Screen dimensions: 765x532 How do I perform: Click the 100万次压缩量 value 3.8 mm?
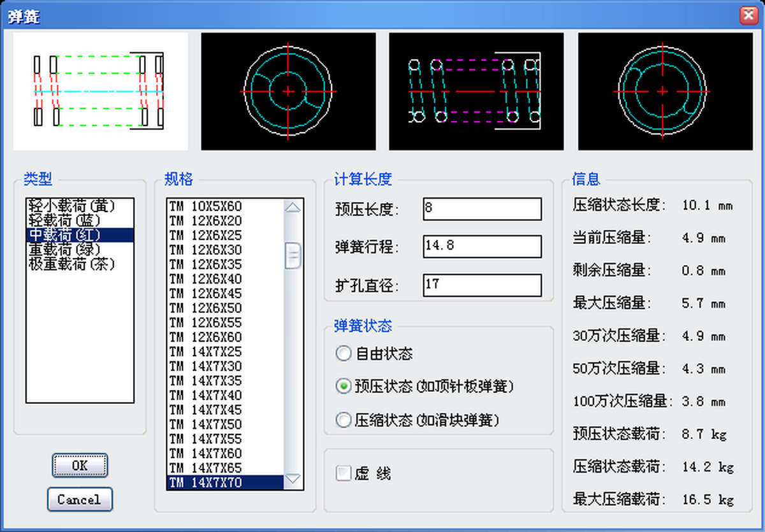(703, 401)
